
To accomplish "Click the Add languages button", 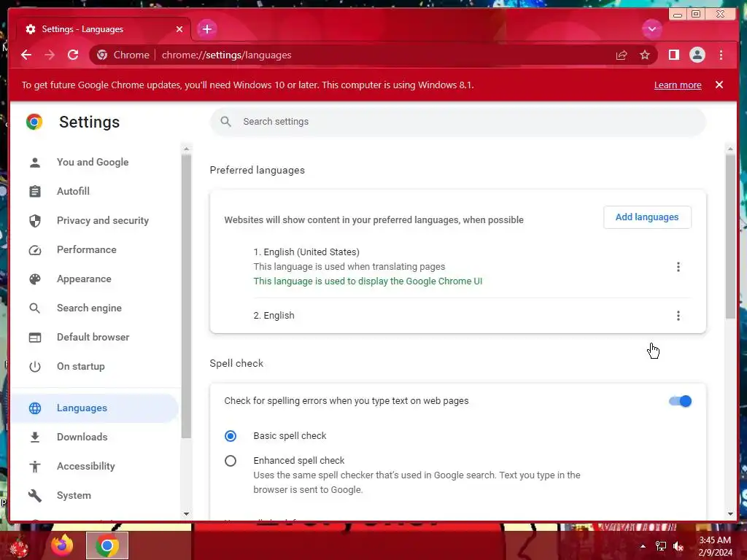I will pos(647,217).
